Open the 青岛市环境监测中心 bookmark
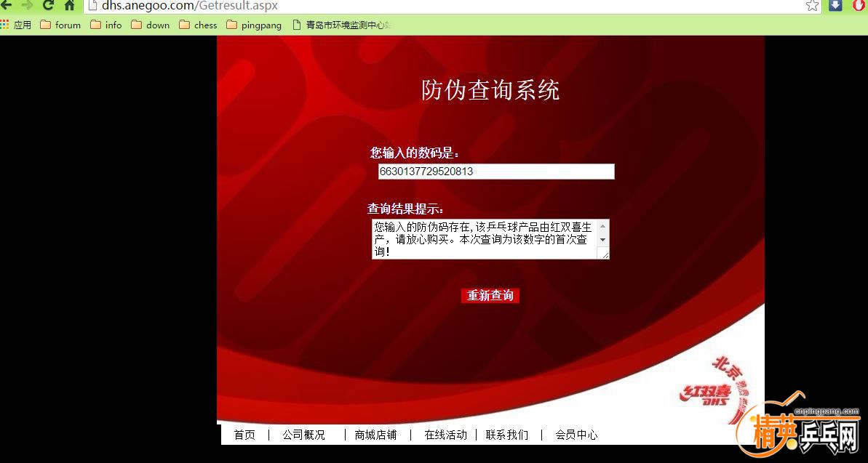Image resolution: width=868 pixels, height=463 pixels. pyautogui.click(x=342, y=25)
